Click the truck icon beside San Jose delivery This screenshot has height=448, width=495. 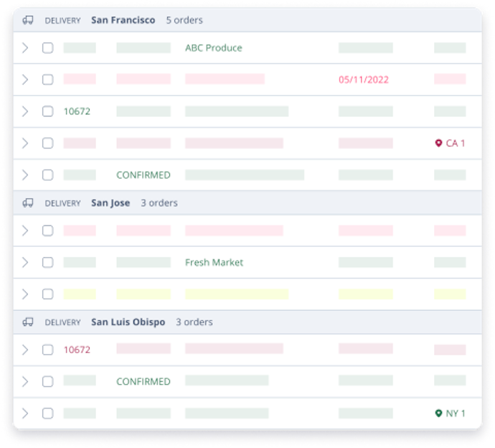[x=28, y=203]
